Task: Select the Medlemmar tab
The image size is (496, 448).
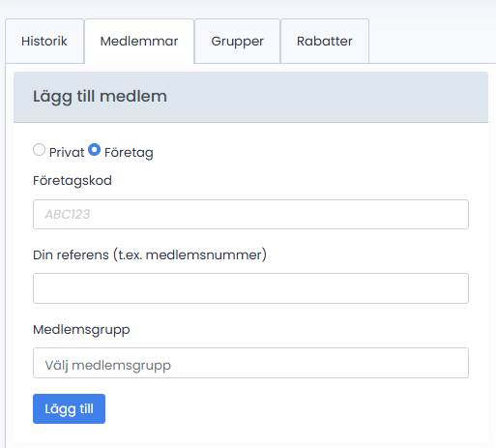Action: 139,41
